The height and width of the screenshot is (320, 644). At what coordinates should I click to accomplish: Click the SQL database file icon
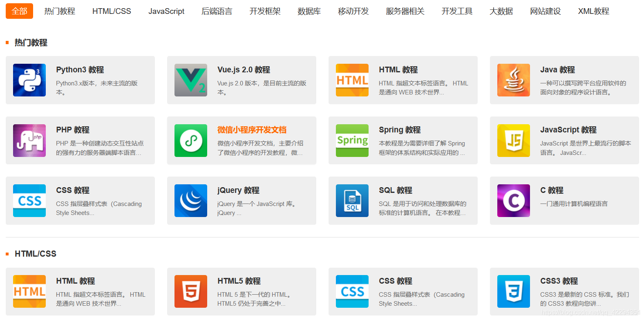[x=352, y=201]
